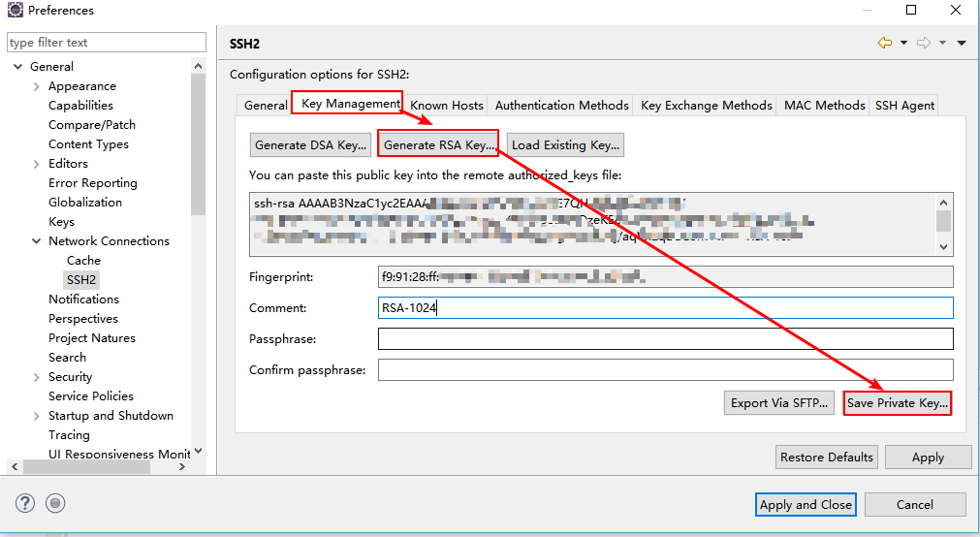This screenshot has height=537, width=980.
Task: Expand the Startup and Shutdown node
Action: pyautogui.click(x=36, y=416)
